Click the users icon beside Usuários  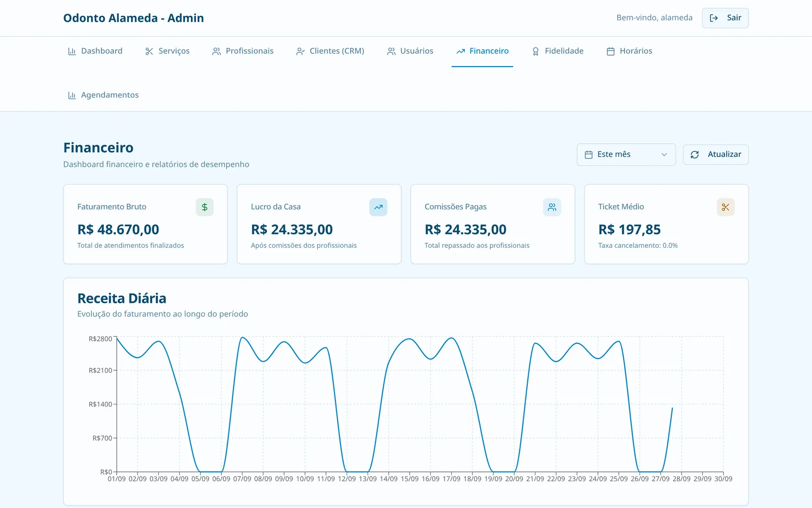click(391, 51)
